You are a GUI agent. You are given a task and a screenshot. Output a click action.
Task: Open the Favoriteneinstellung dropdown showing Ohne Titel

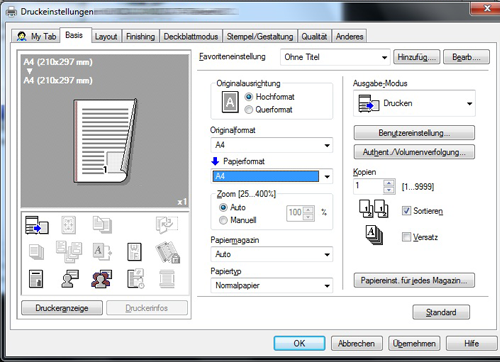pos(335,57)
